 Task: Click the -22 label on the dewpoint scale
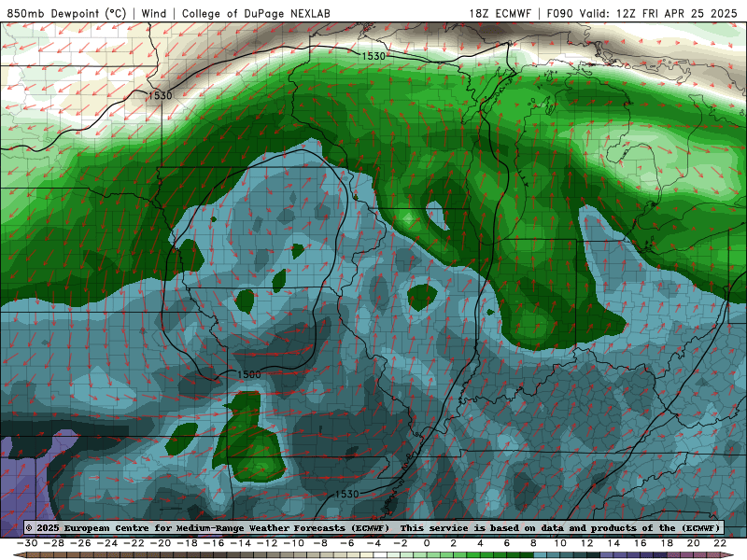coord(134,543)
